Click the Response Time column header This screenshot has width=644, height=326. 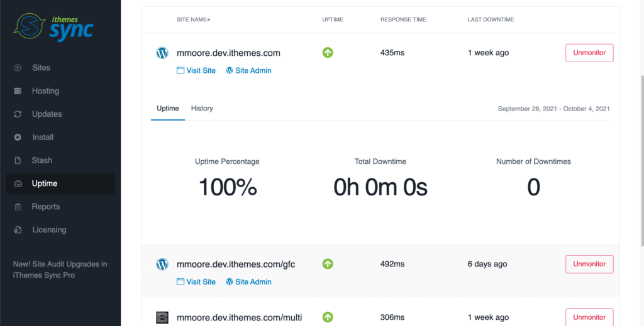(403, 19)
